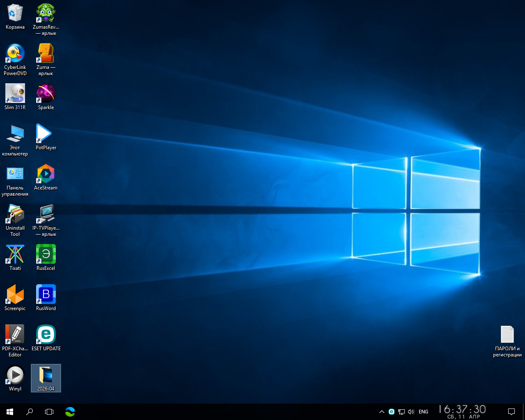Open Uninstall Tool

point(15,220)
